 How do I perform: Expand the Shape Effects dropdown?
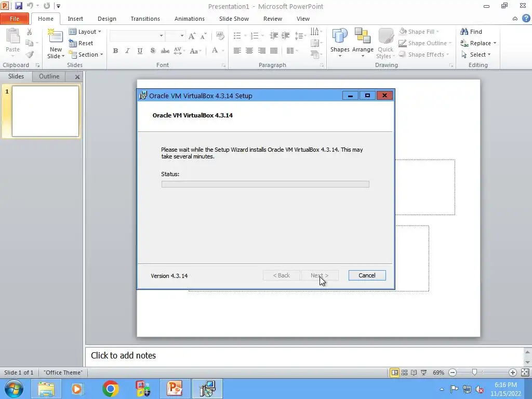click(447, 55)
